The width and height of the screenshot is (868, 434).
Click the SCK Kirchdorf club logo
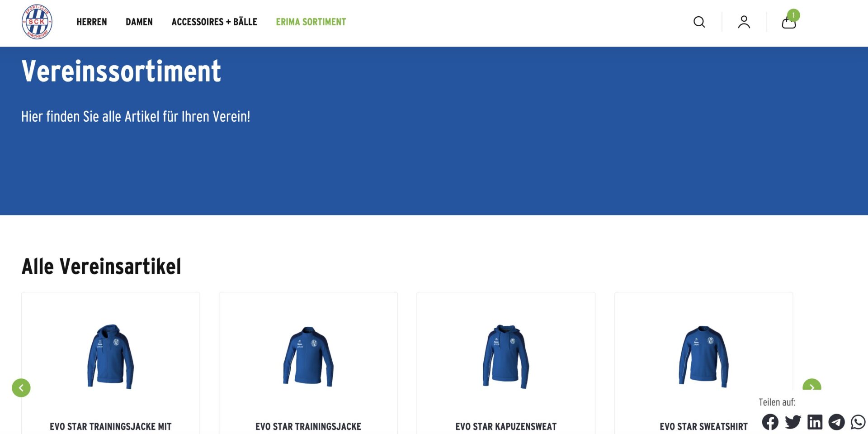tap(37, 22)
